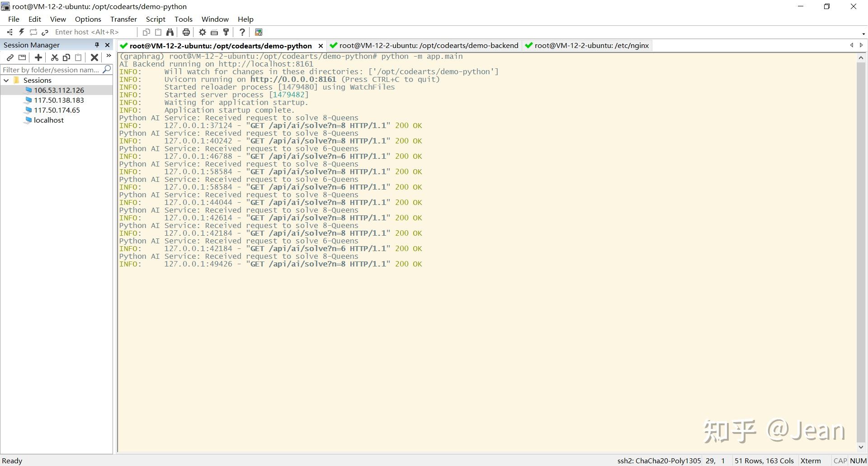The image size is (868, 466).
Task: Click the Enter host input field
Action: click(94, 32)
